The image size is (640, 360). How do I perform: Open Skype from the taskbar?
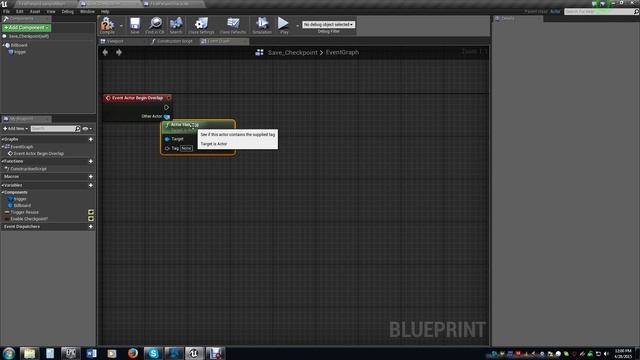[153, 353]
